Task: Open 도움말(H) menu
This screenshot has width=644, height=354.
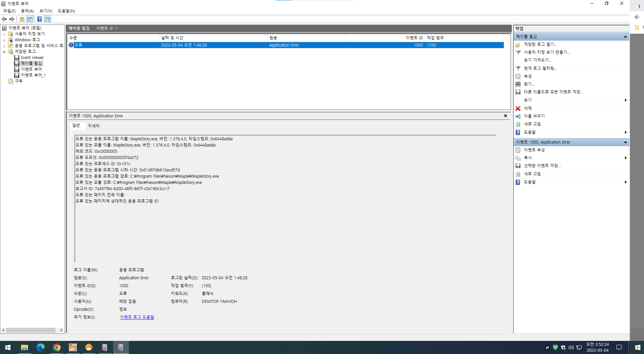Action: 66,11
